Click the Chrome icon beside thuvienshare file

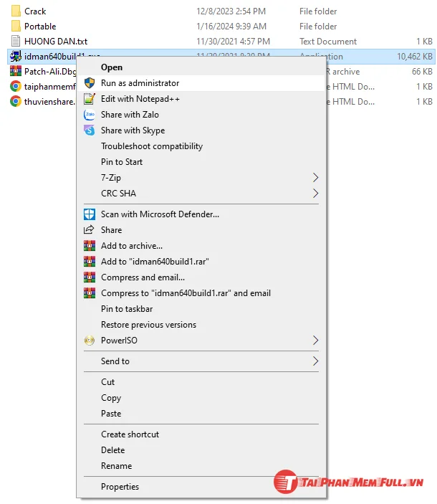(x=16, y=101)
